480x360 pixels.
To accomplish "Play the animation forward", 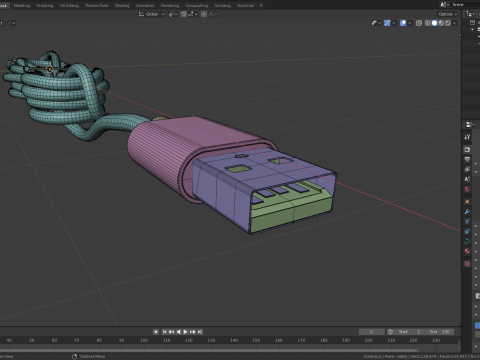I will [185, 332].
